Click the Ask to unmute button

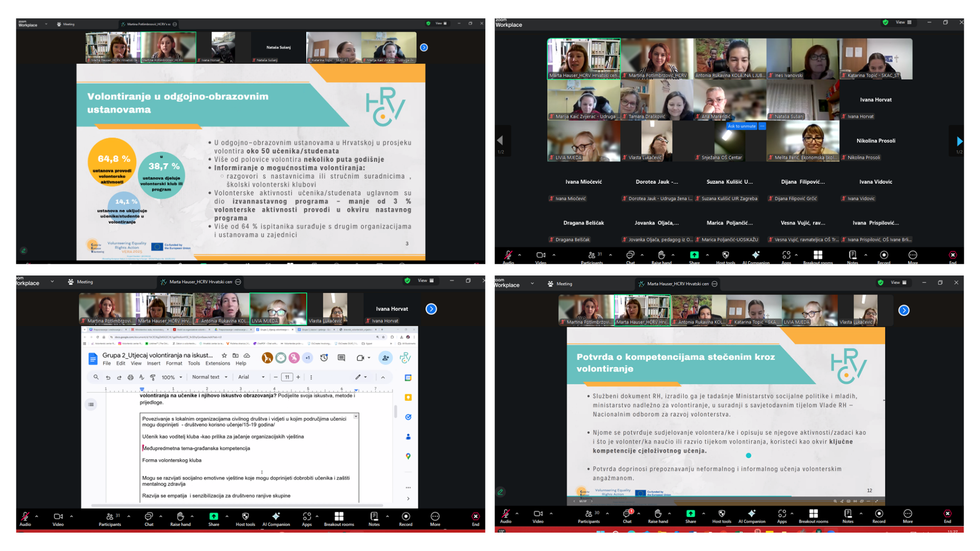click(x=742, y=126)
